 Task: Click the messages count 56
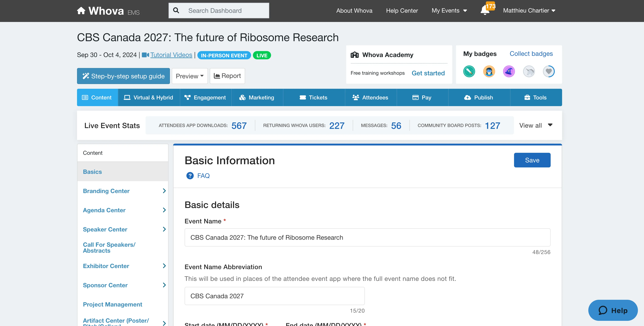pos(396,125)
